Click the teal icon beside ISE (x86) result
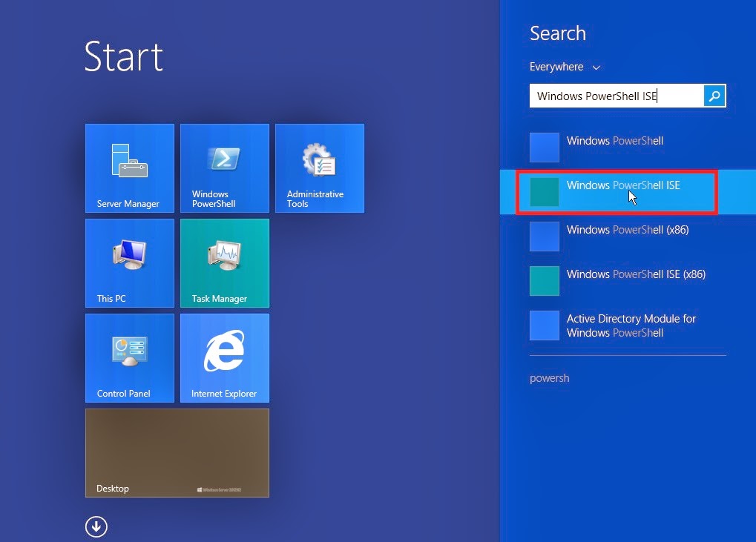 point(545,281)
